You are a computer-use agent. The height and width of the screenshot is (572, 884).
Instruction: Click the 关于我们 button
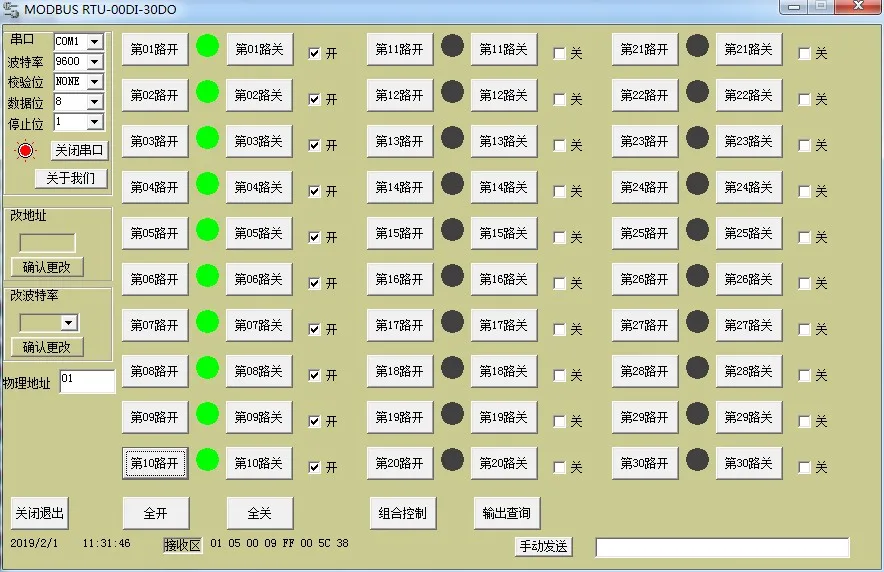click(x=71, y=179)
